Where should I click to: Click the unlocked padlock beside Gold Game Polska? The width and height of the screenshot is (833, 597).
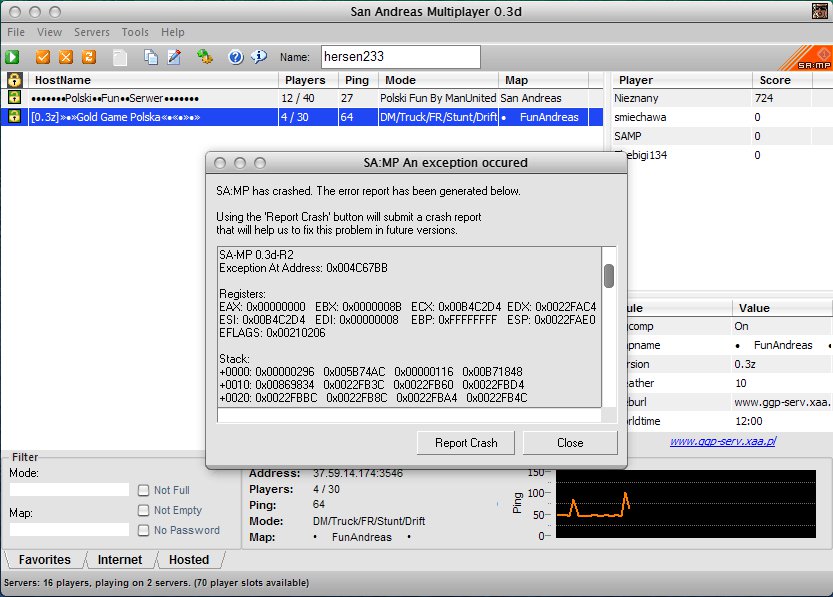[x=14, y=117]
